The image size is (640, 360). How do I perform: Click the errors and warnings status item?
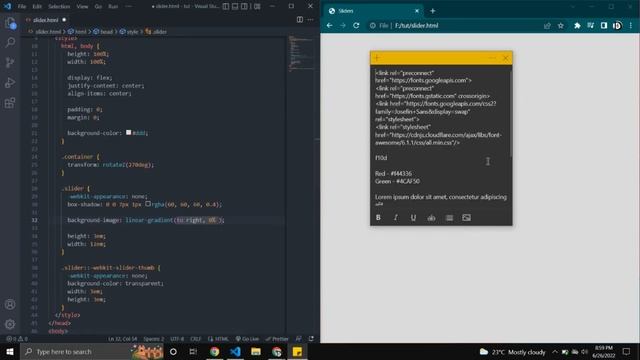pos(17,339)
